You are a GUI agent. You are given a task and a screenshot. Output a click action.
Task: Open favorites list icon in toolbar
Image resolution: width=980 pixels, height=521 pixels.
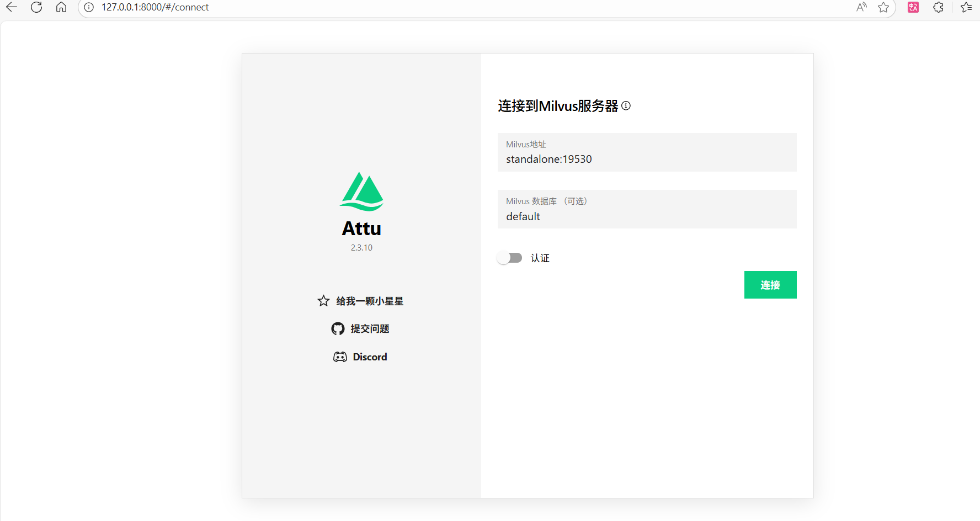pyautogui.click(x=966, y=7)
